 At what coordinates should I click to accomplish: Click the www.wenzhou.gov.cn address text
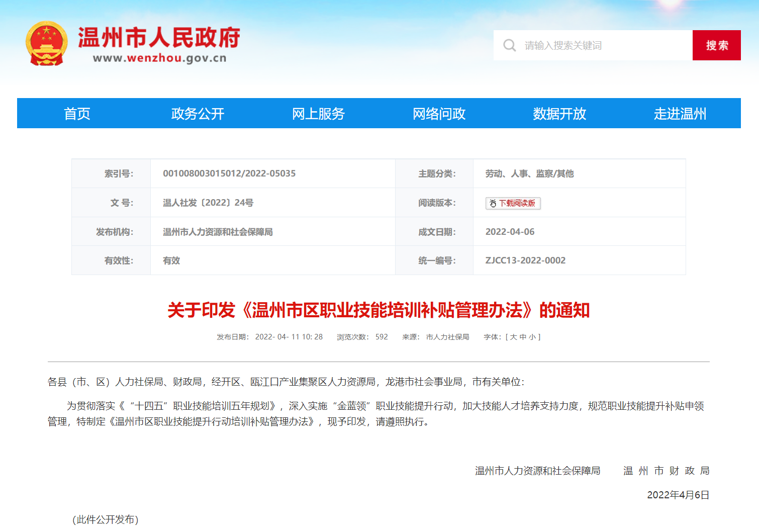[x=159, y=58]
